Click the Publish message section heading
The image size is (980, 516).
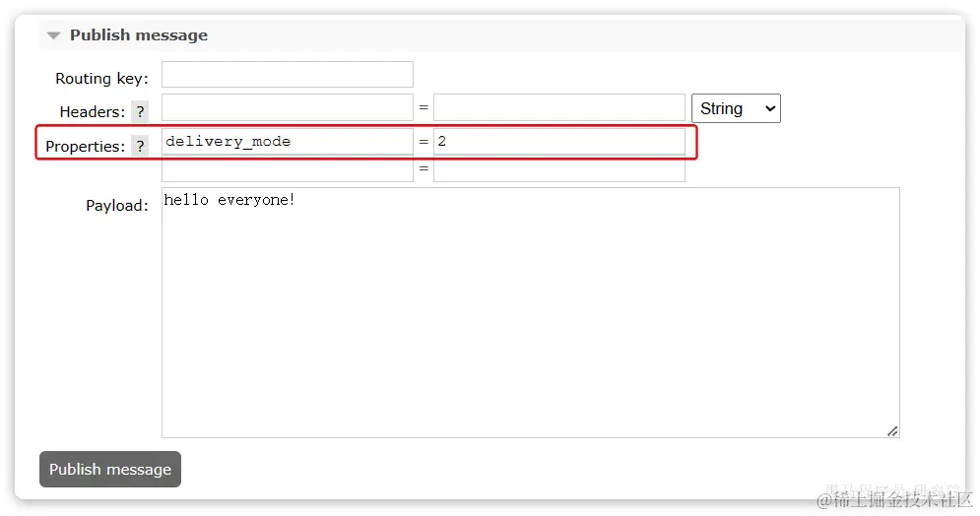coord(138,35)
